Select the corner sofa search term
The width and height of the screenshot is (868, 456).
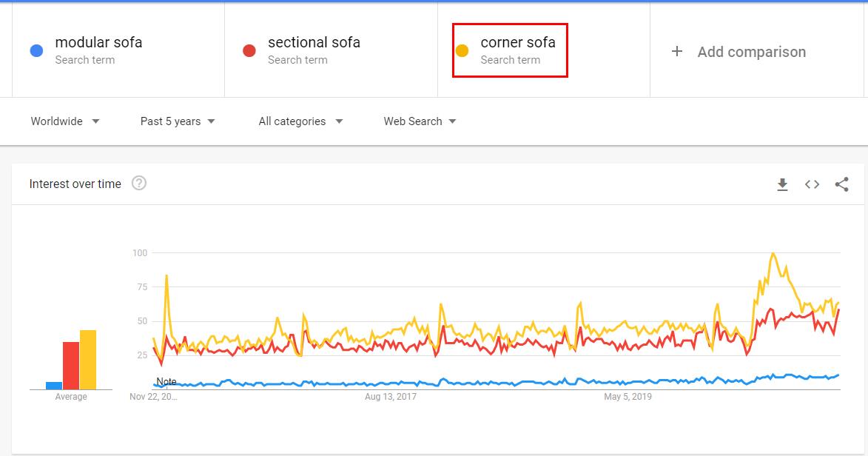[517, 42]
